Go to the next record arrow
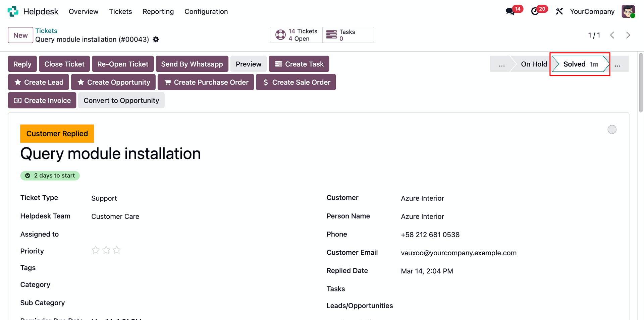Screen dimensions: 644x320 628,35
